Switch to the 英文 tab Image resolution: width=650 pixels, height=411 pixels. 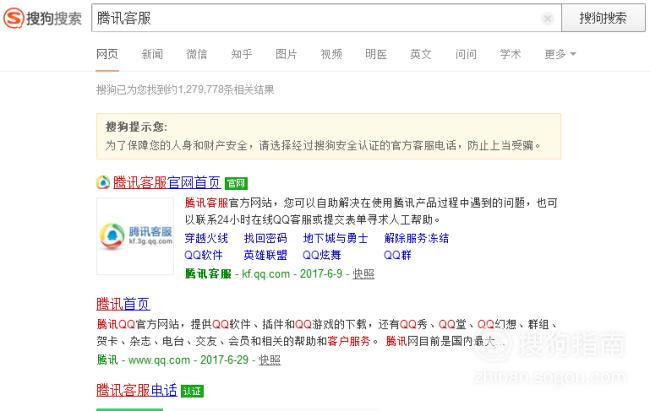[421, 54]
